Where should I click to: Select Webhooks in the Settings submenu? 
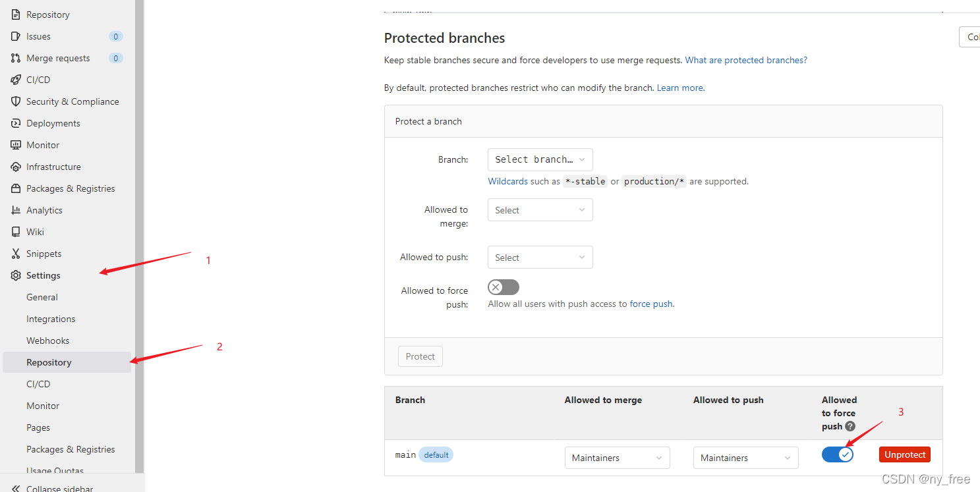47,341
